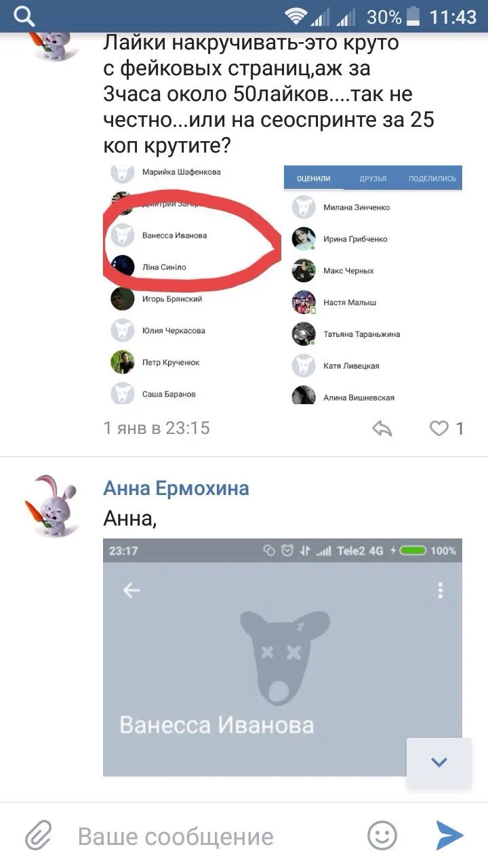488x868 pixels.
Task: Open the smiley emoji picker
Action: pyautogui.click(x=382, y=835)
